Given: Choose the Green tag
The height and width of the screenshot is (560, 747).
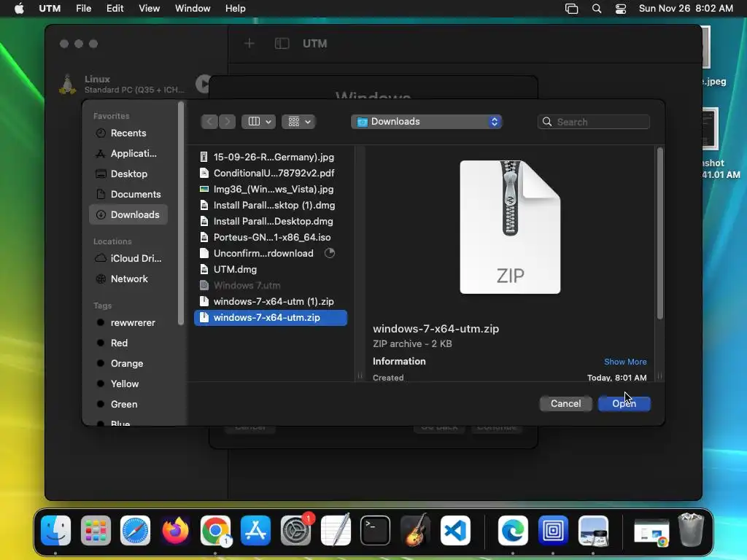Looking at the screenshot, I should tap(128, 405).
